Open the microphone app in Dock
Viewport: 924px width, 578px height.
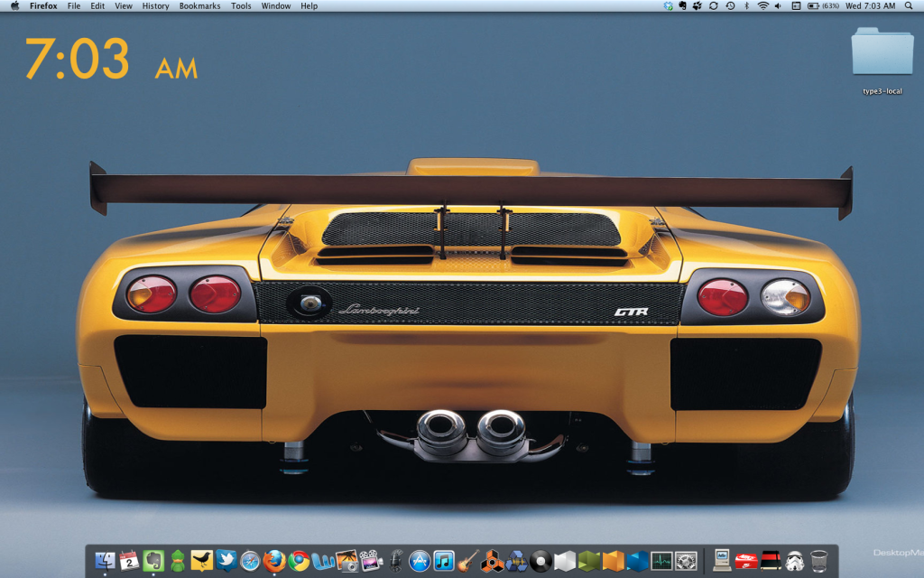point(396,560)
